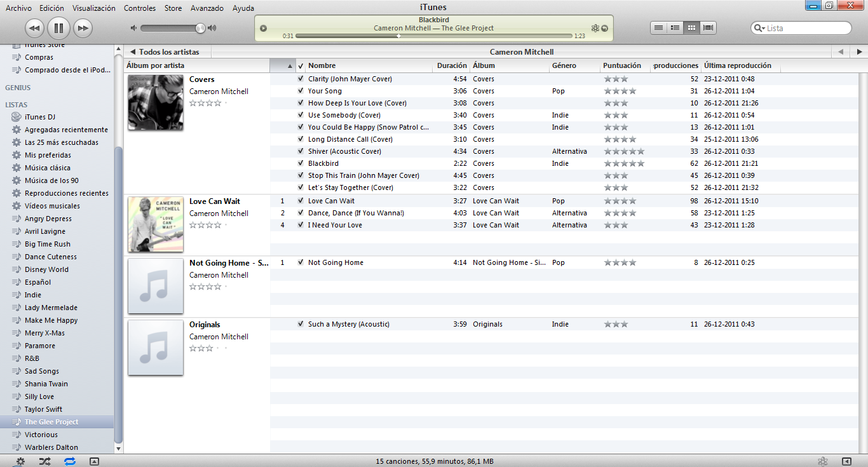Select the Covers album artwork
868x467 pixels.
point(156,102)
